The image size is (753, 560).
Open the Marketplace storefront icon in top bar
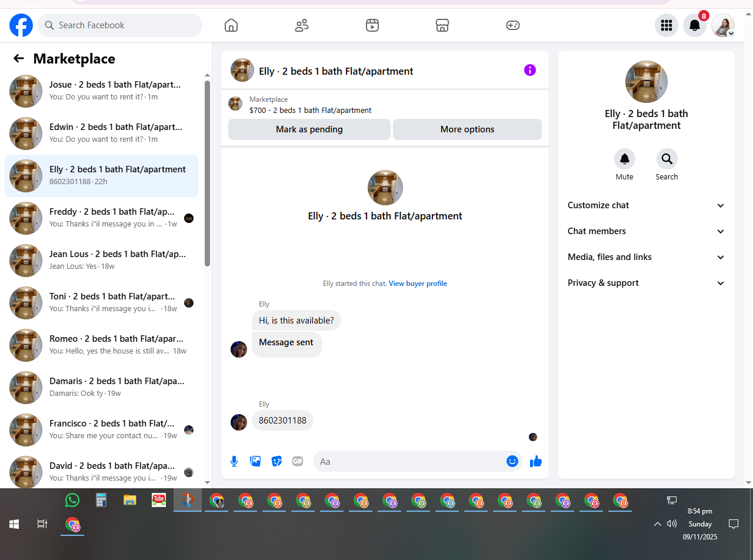pyautogui.click(x=442, y=25)
